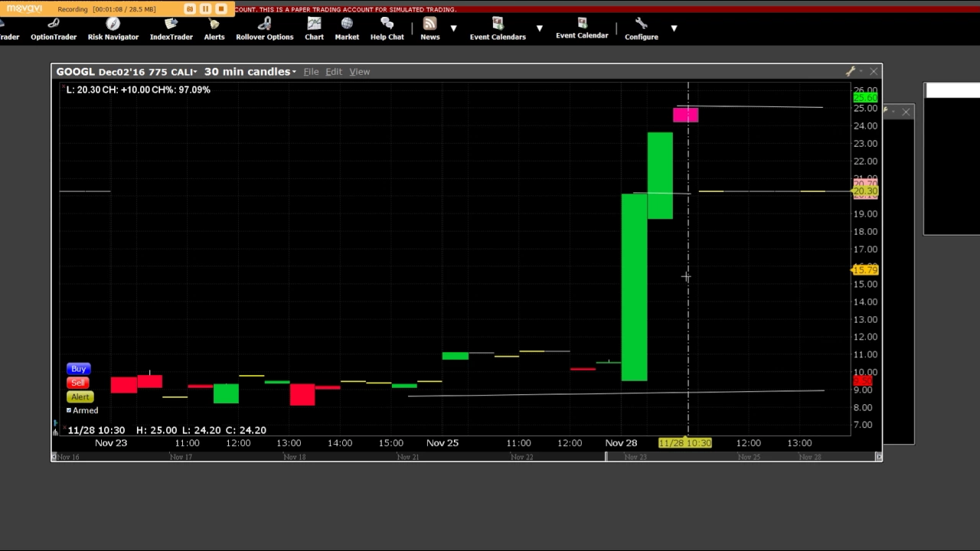Stop the Movavi screen recording

(221, 9)
